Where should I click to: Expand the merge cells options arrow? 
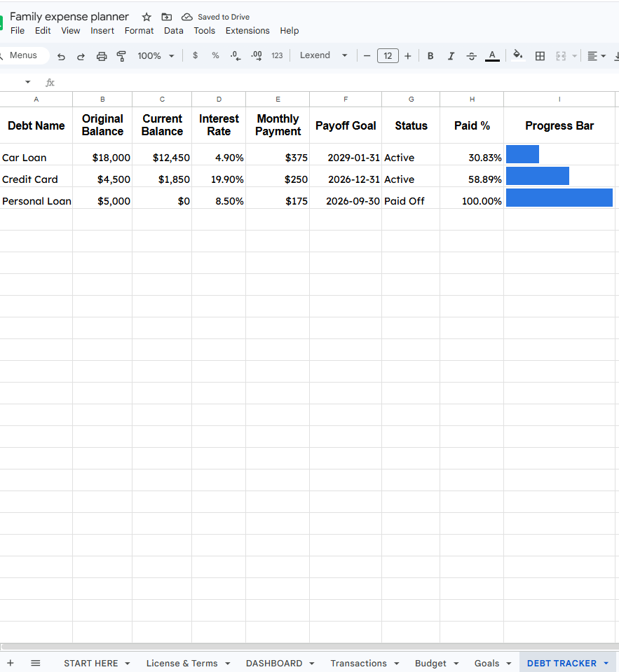[574, 56]
